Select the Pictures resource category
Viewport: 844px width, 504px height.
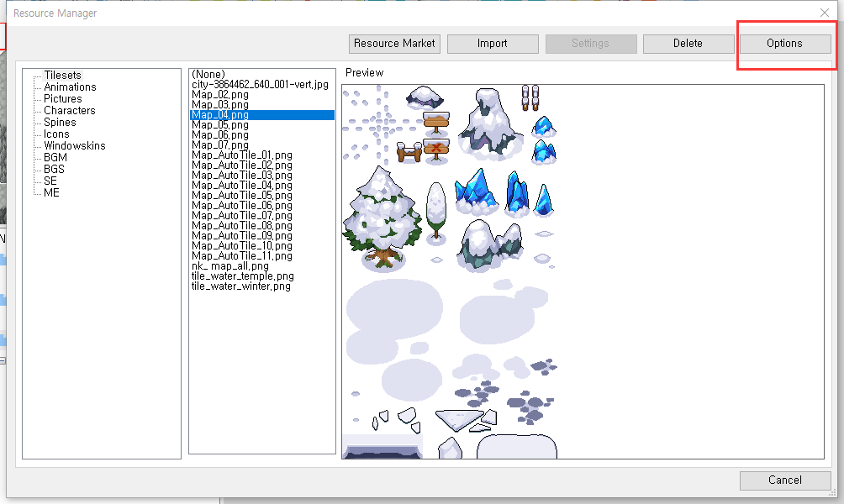63,99
